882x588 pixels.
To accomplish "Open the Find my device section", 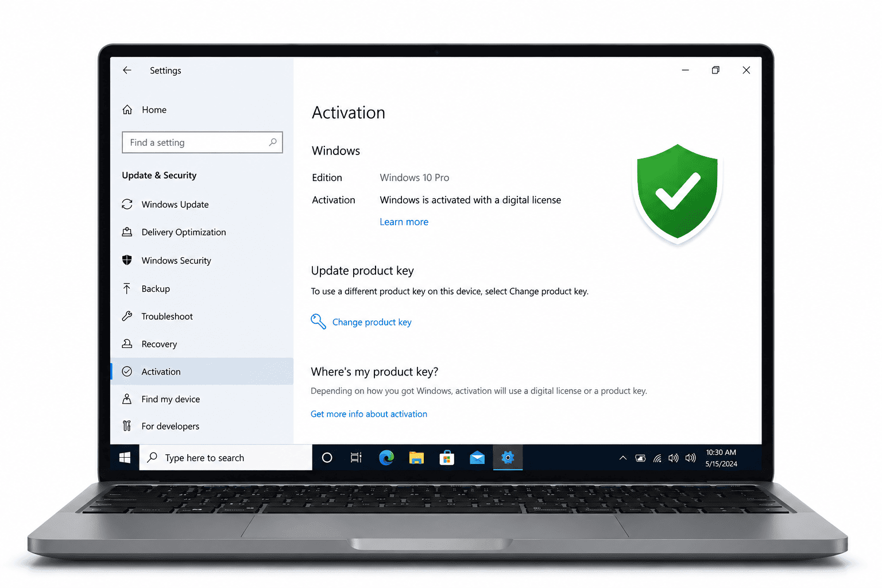I will [202, 399].
